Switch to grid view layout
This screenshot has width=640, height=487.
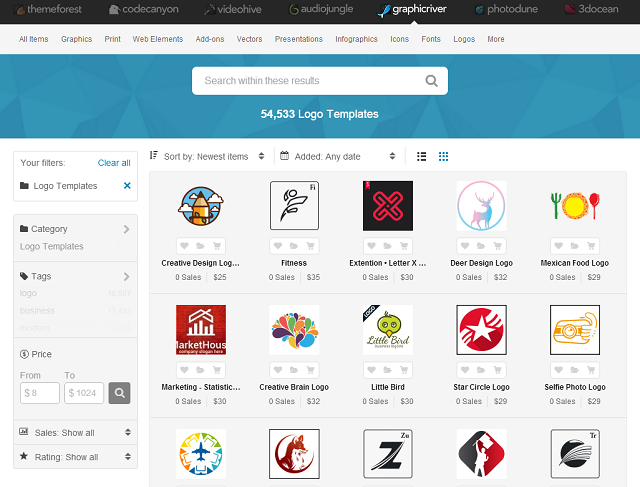pos(443,156)
